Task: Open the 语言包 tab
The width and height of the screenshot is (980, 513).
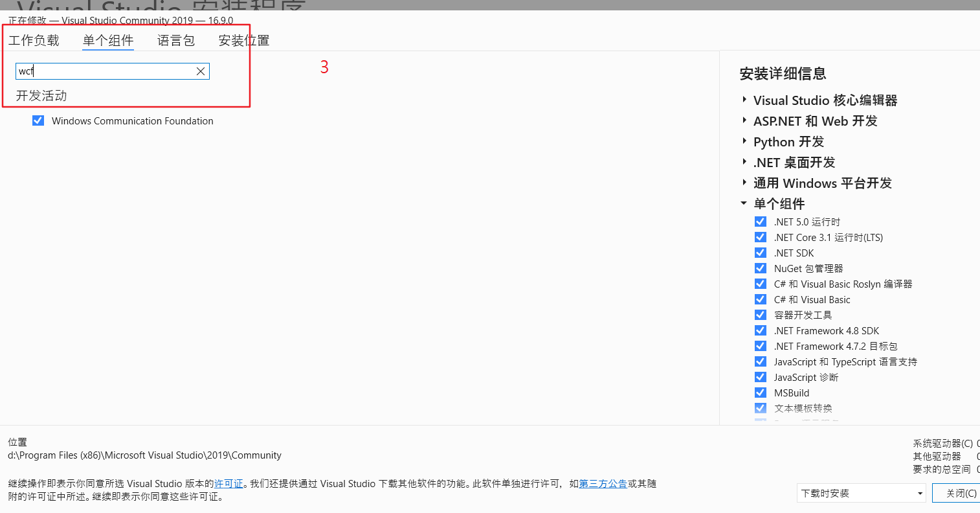Action: 176,40
